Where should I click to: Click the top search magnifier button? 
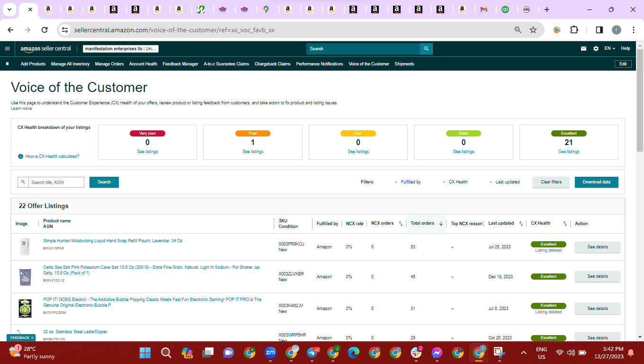(426, 48)
